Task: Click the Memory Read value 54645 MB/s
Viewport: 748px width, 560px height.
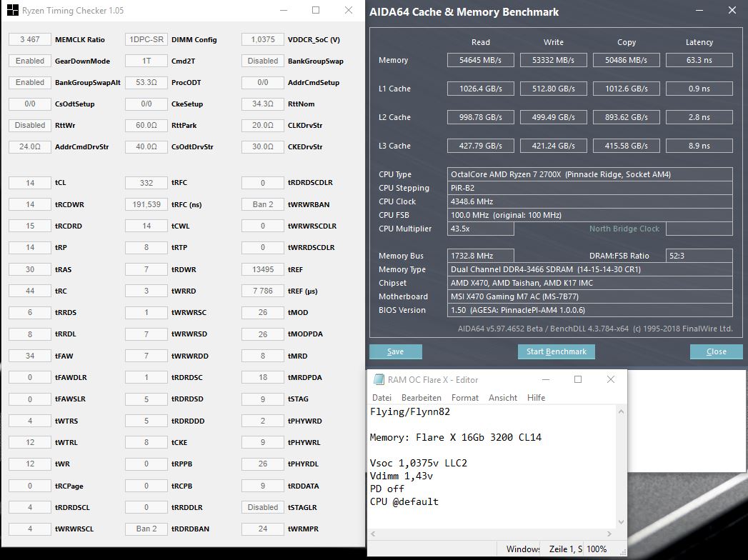Action: [x=480, y=60]
